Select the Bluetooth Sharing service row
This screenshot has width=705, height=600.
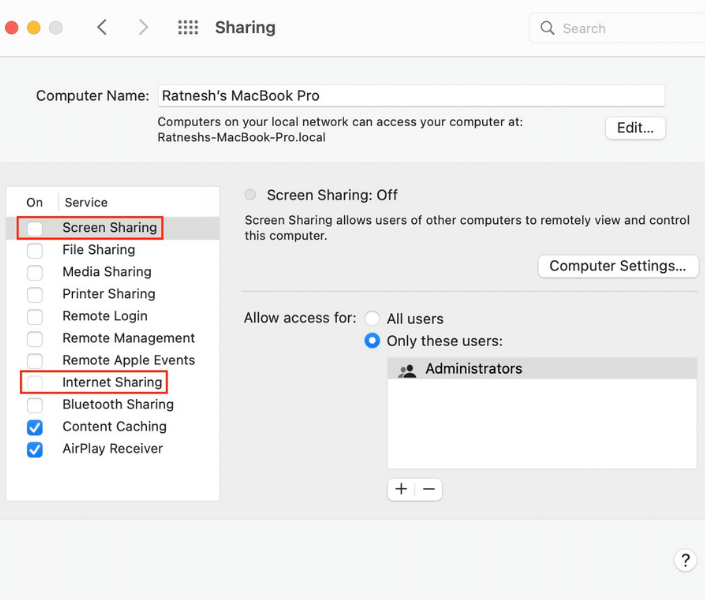[x=112, y=405]
